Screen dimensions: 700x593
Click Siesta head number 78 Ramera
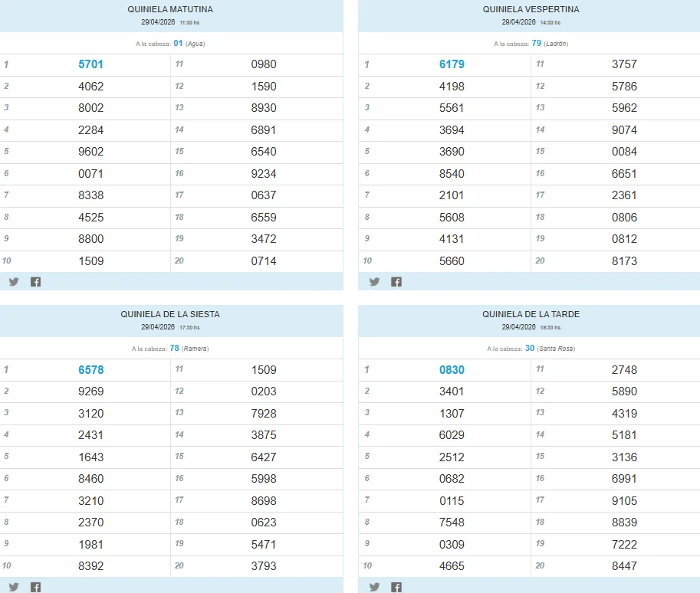[189, 348]
